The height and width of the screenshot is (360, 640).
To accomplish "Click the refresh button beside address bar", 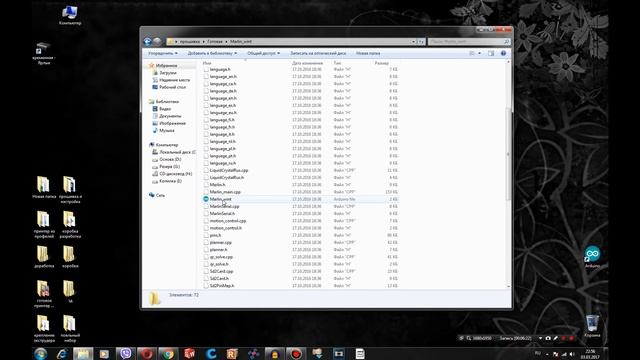I will point(421,42).
